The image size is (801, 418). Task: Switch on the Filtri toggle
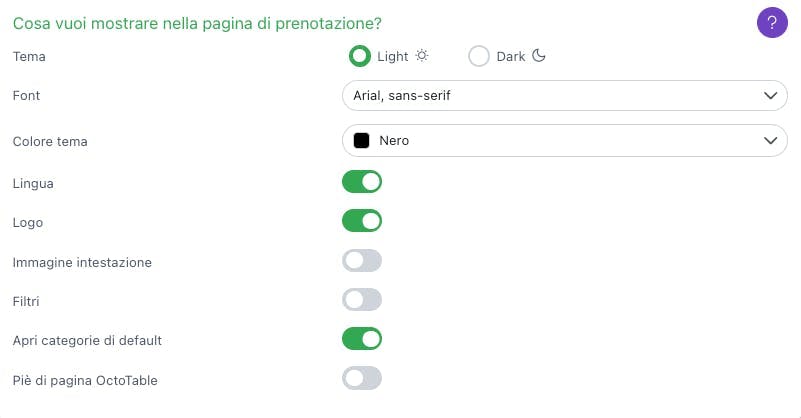(x=362, y=300)
